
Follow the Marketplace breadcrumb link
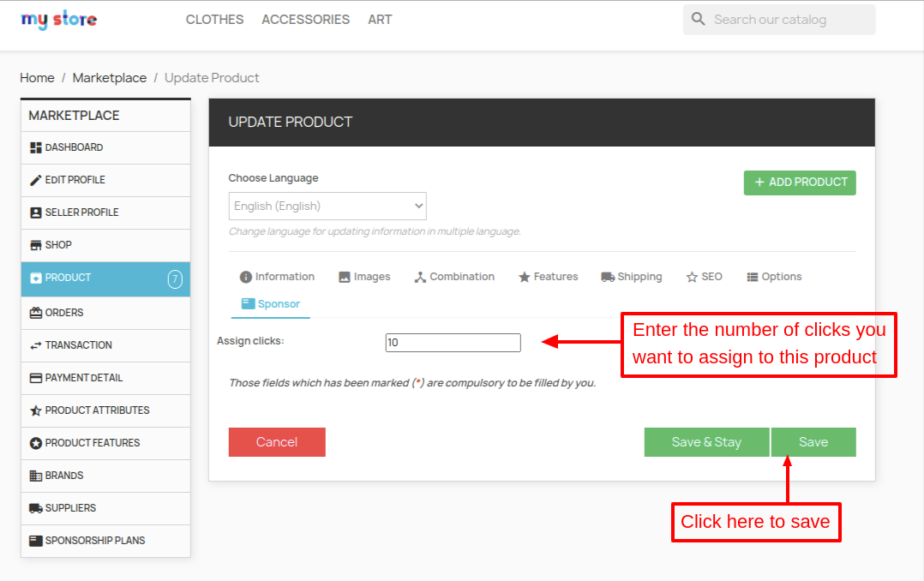coord(110,78)
